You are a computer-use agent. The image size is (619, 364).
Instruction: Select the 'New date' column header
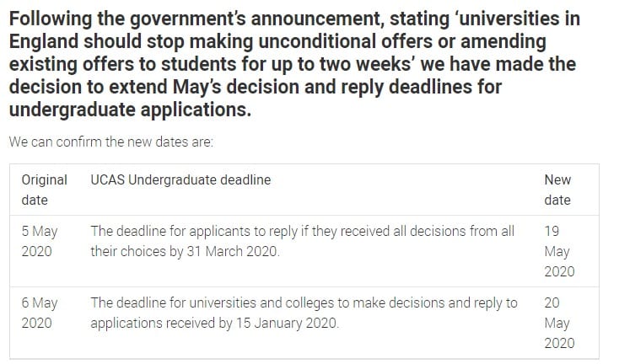tap(557, 190)
